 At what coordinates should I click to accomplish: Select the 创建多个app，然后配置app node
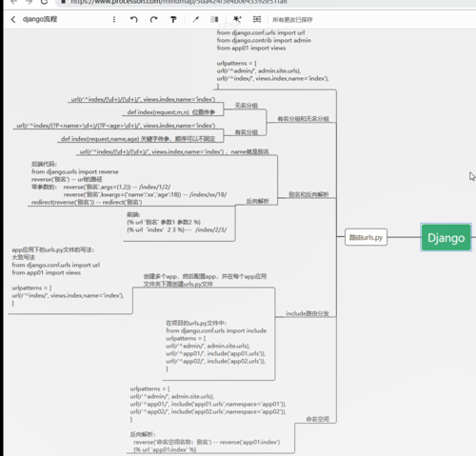[205, 280]
